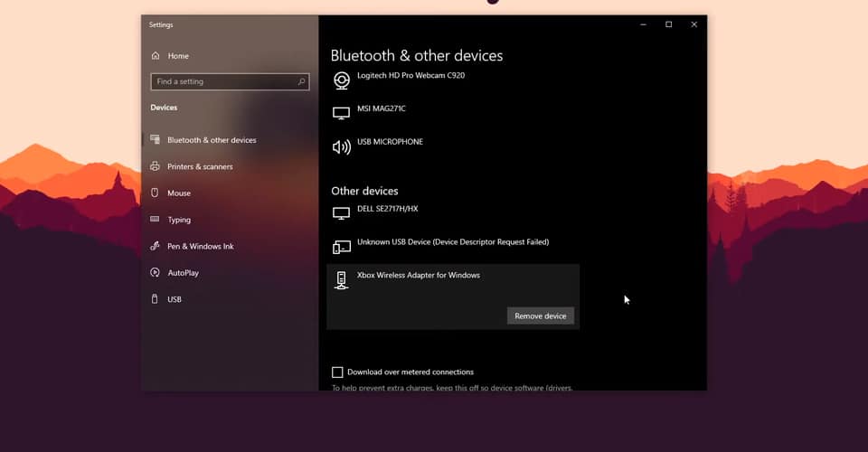This screenshot has height=452, width=868.
Task: Go to Printers & scanners settings
Action: point(200,166)
